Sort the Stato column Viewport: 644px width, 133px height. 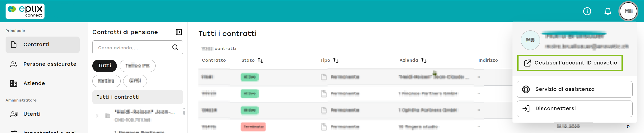click(260, 60)
